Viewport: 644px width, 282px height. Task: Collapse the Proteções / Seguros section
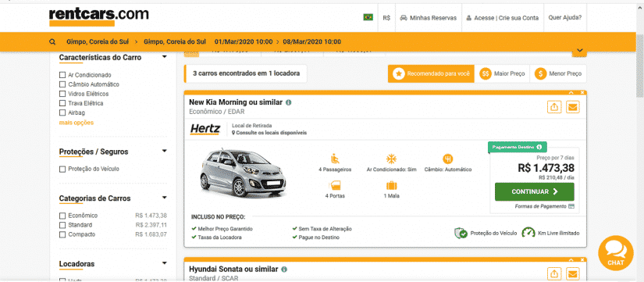coord(164,151)
